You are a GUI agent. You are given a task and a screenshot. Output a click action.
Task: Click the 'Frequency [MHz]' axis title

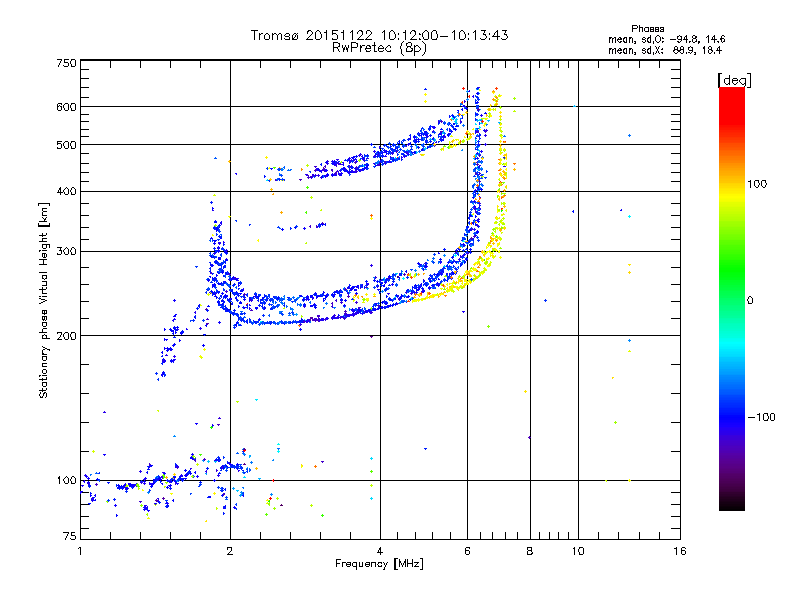[379, 564]
